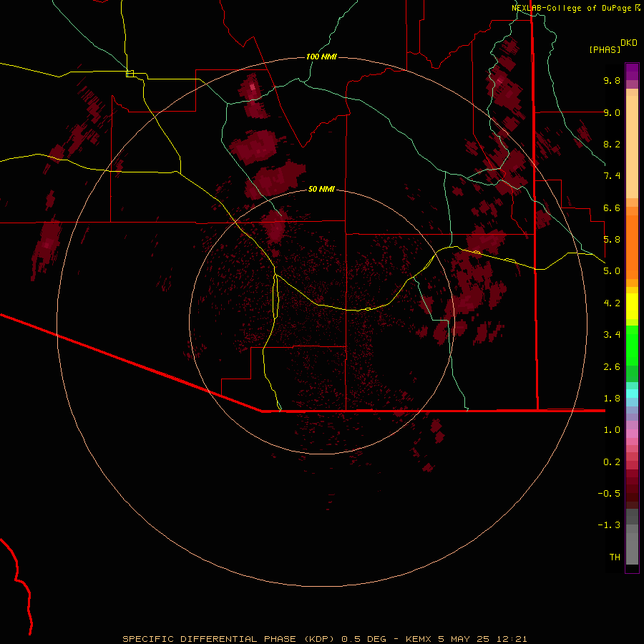Click the 1.0 scale value

612,430
